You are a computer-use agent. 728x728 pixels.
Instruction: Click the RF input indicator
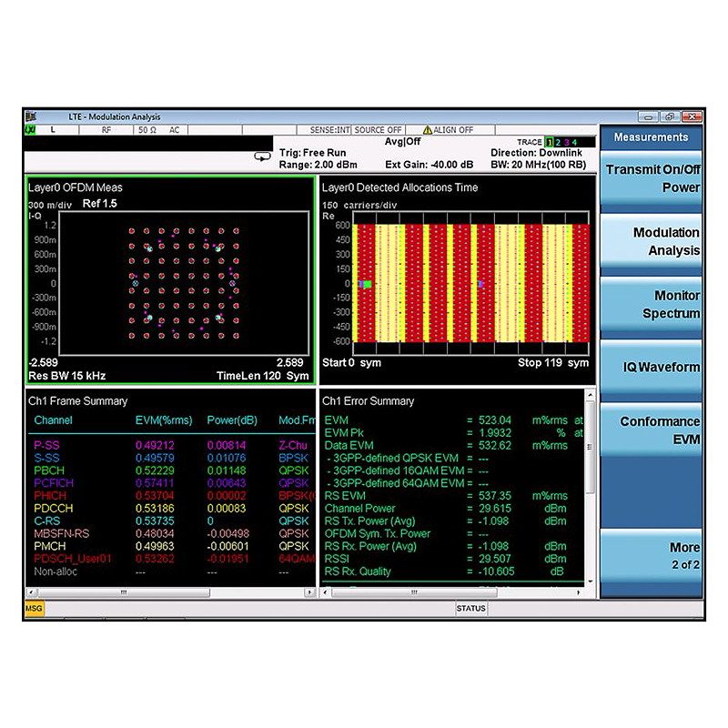(106, 130)
